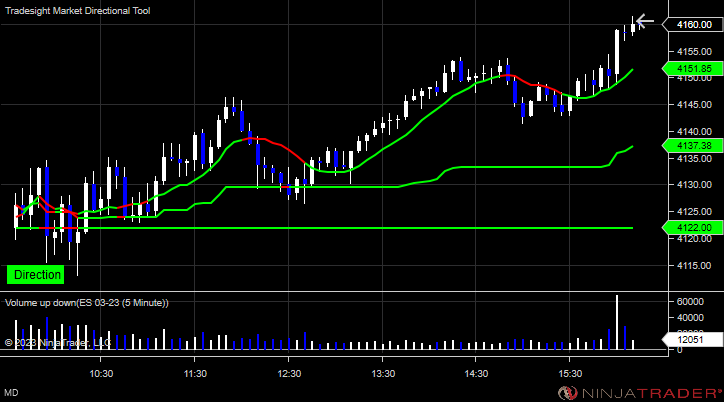The image size is (724, 402).
Task: Click the MD label in bottom corner
Action: tap(12, 393)
